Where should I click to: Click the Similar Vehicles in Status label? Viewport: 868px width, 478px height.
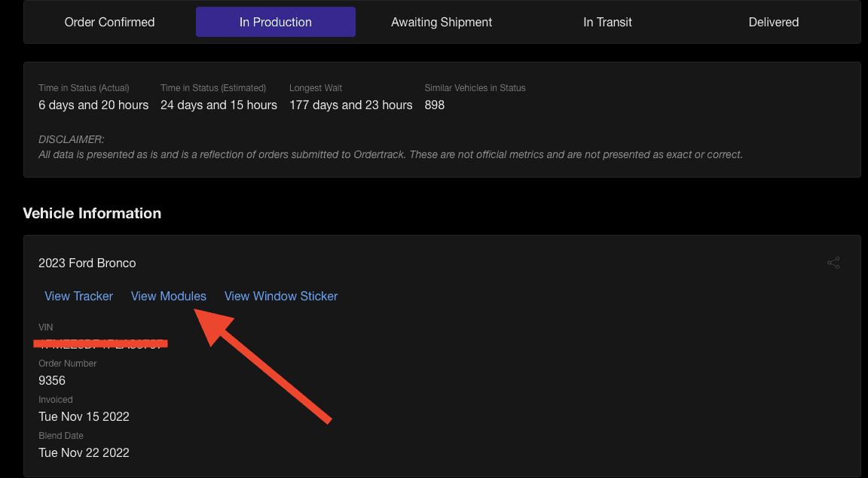tap(475, 88)
